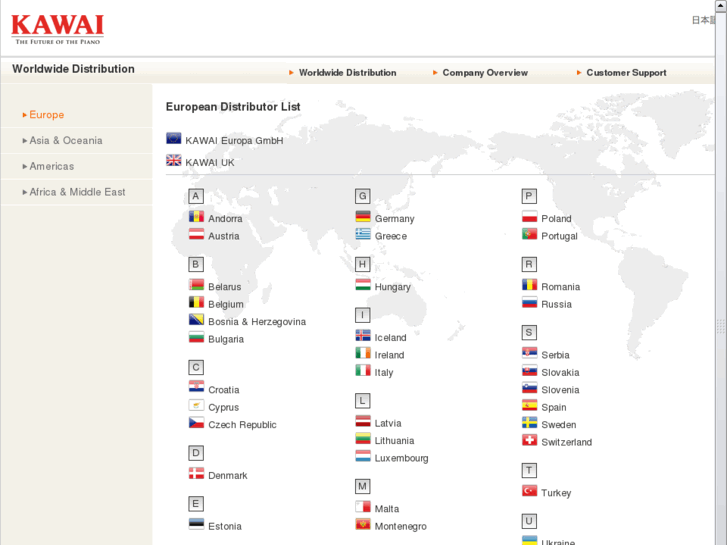The height and width of the screenshot is (545, 727).
Task: Click the Latvia flag icon
Action: tap(363, 421)
